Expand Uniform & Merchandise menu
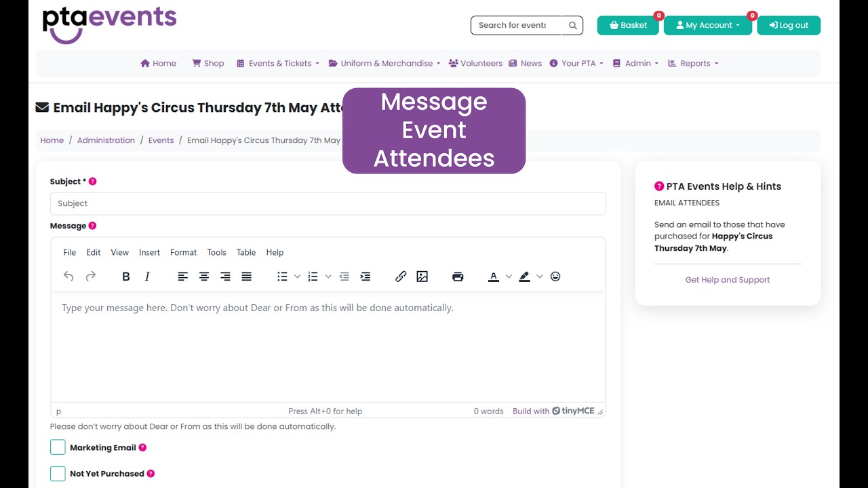 (x=384, y=63)
